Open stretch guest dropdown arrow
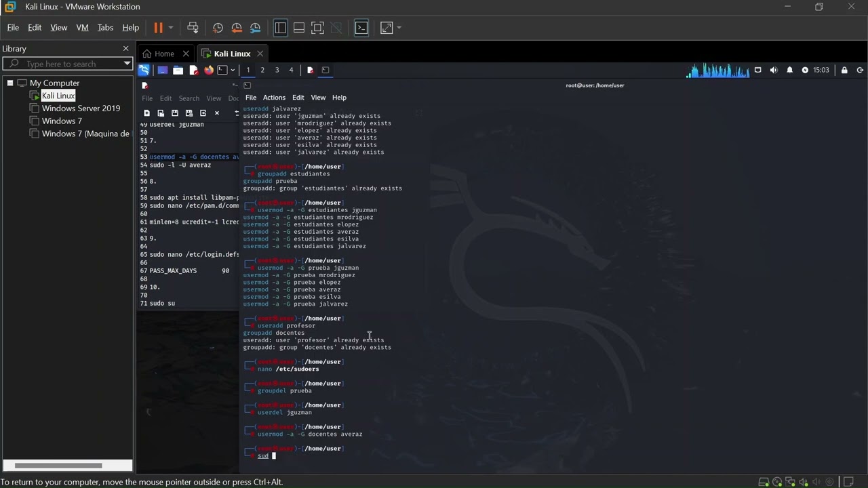The image size is (868, 488). pyautogui.click(x=399, y=28)
